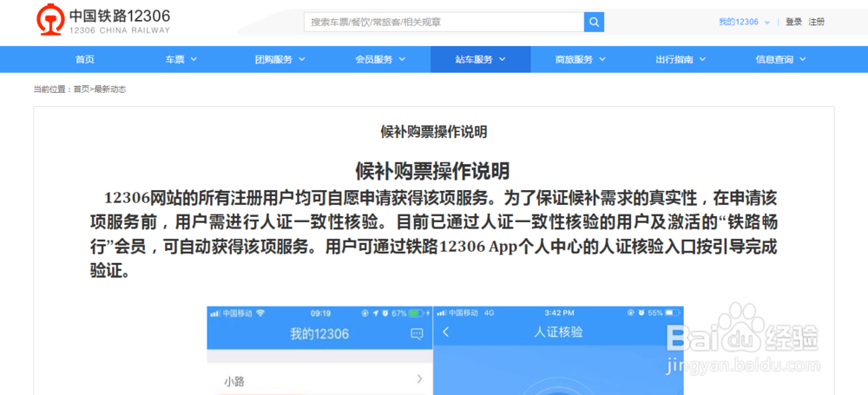Open the 车票 menu
The image size is (868, 395).
coord(181,59)
